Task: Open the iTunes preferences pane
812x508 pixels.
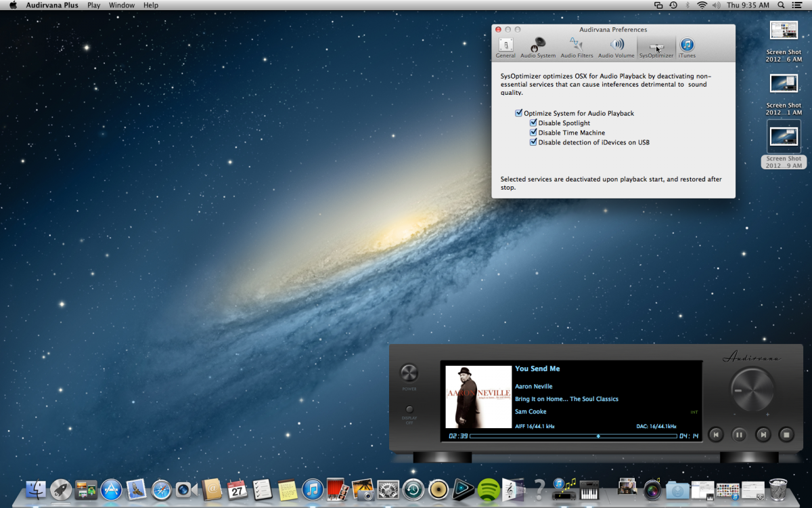Action: (687, 47)
